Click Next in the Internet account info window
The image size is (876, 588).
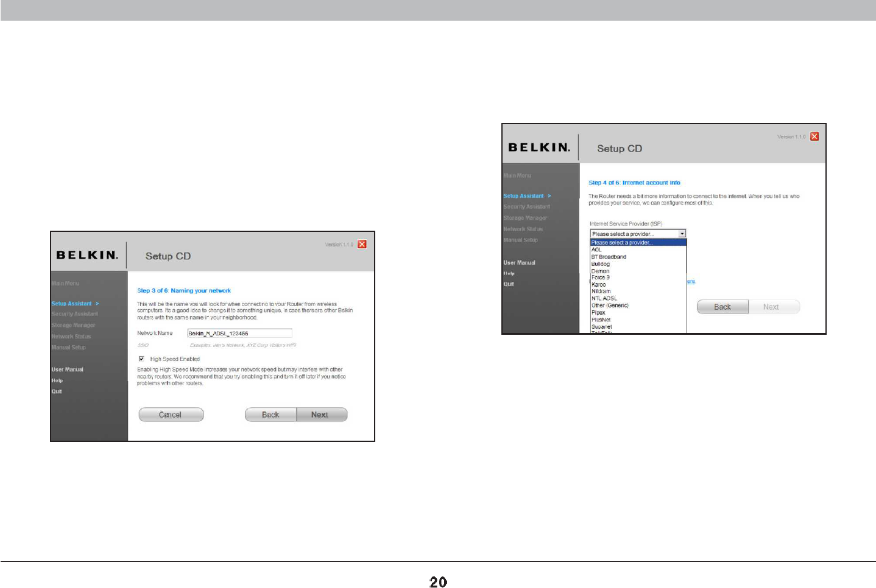point(774,307)
